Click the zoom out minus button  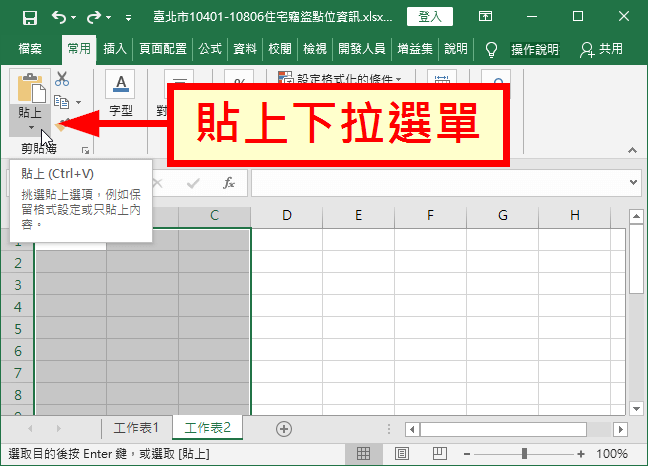click(x=467, y=454)
